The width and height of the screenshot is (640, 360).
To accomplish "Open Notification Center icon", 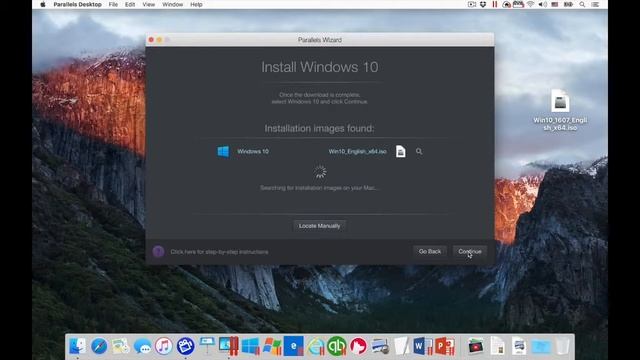I will tap(595, 4).
